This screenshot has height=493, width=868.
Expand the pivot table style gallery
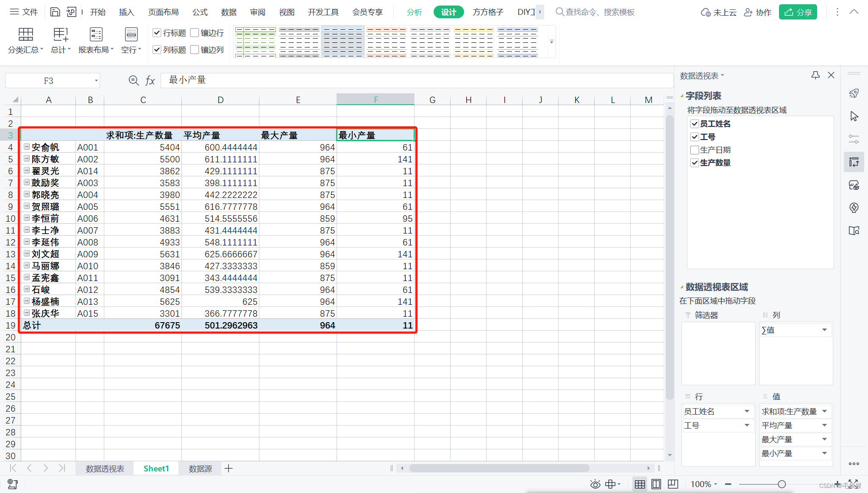551,42
